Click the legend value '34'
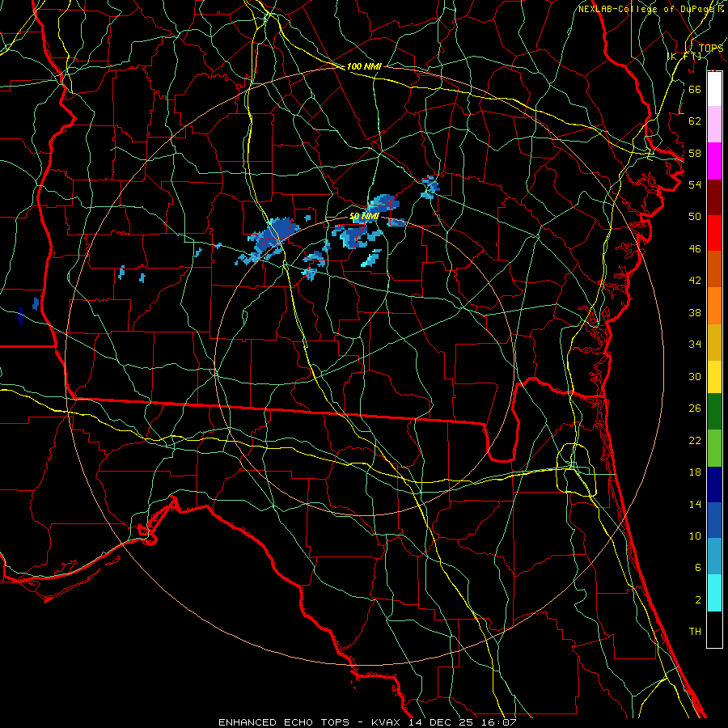This screenshot has width=728, height=728. (695, 345)
